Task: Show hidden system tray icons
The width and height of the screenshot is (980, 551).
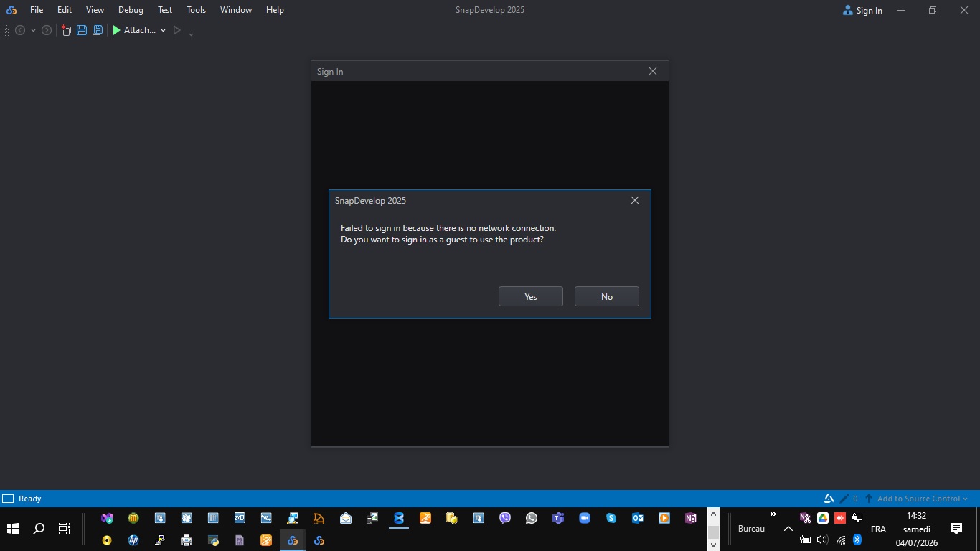Action: tap(788, 529)
